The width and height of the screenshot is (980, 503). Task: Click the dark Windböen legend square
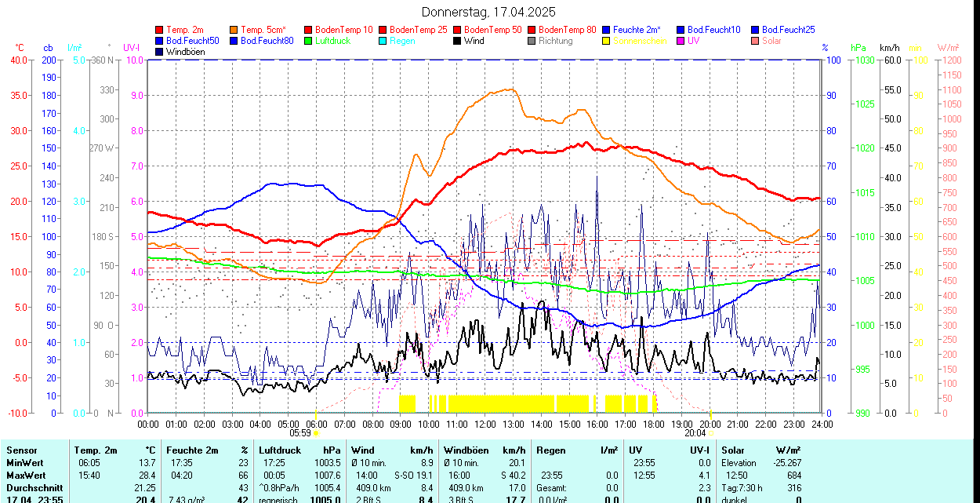tap(160, 52)
